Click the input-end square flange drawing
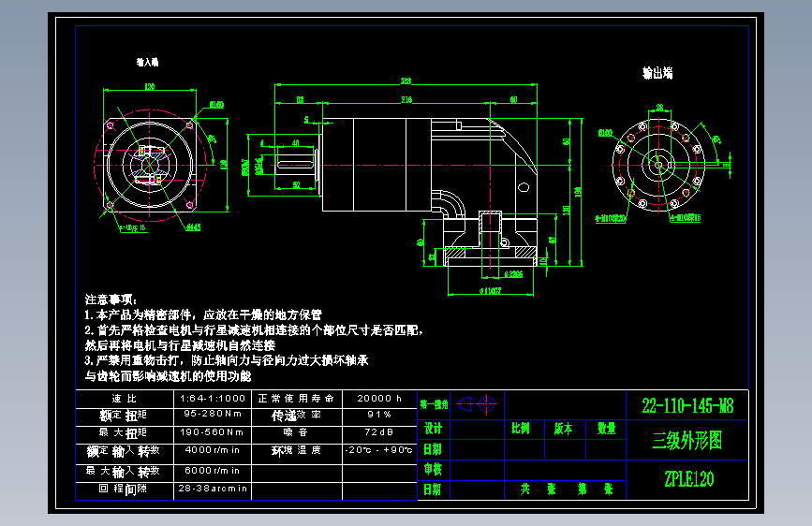The width and height of the screenshot is (812, 526). (150, 165)
